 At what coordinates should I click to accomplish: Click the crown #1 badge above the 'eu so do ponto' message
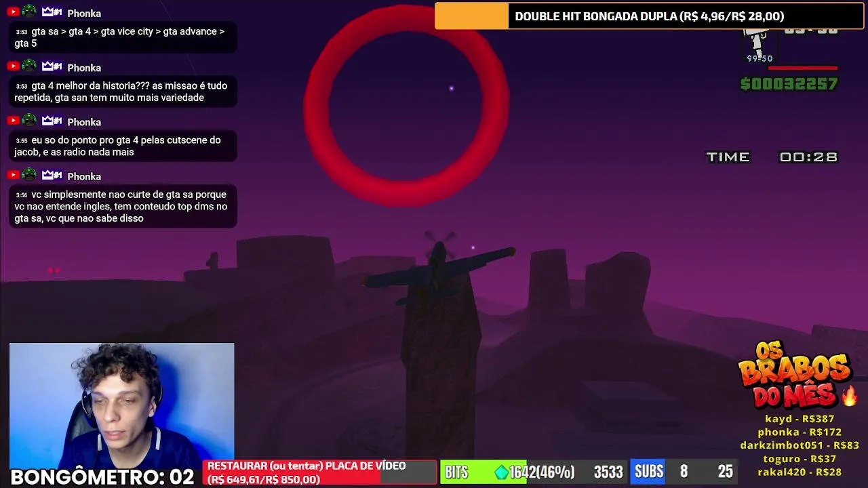click(x=52, y=121)
